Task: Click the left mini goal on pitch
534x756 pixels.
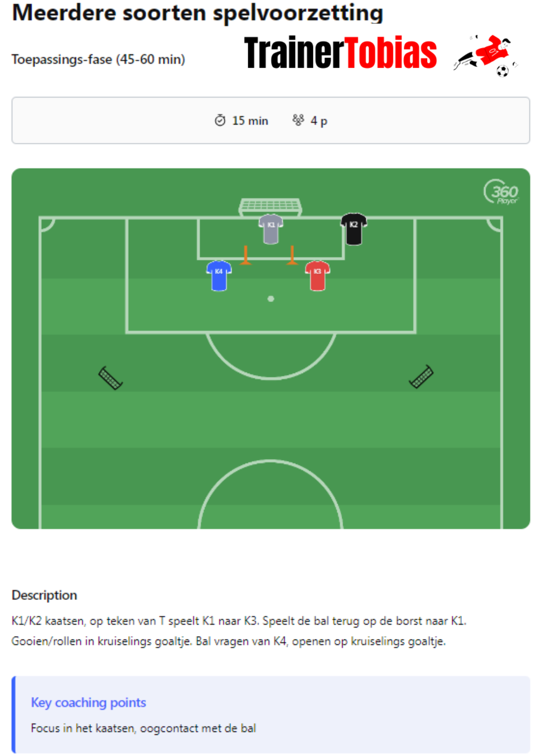Action: coord(110,378)
